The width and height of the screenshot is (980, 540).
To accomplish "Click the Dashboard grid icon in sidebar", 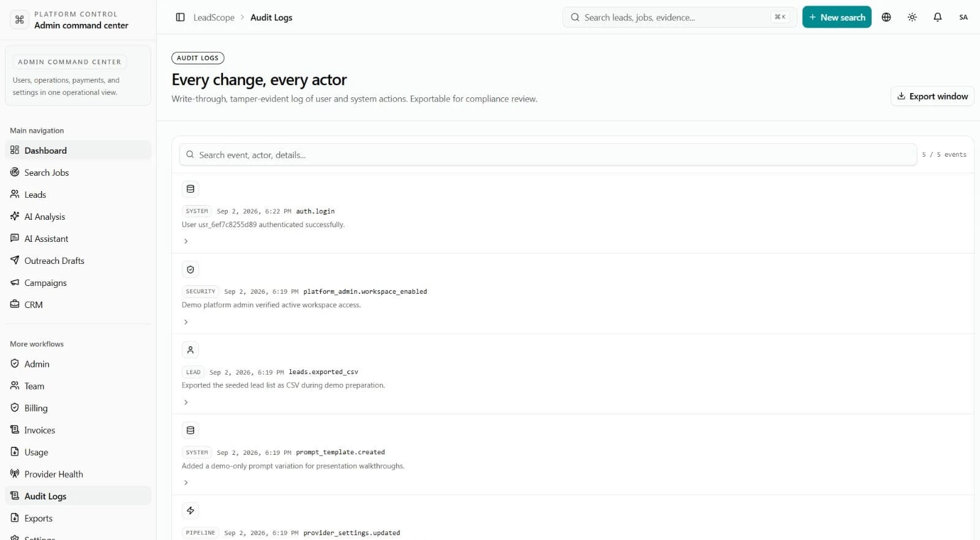I will point(15,150).
